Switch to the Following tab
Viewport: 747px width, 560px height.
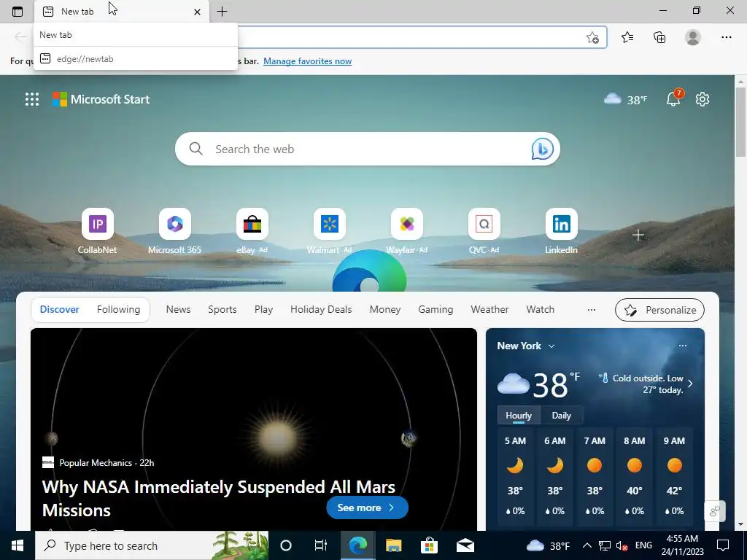tap(119, 309)
